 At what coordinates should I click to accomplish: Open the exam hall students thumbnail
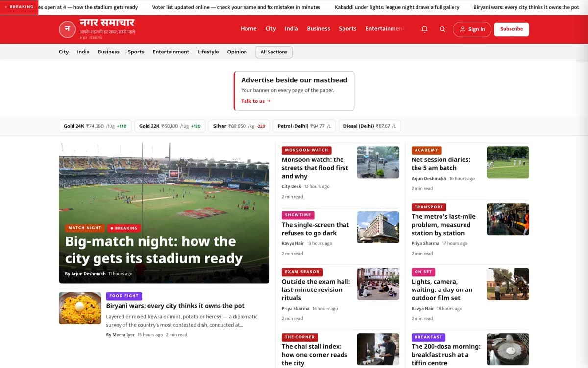378,284
